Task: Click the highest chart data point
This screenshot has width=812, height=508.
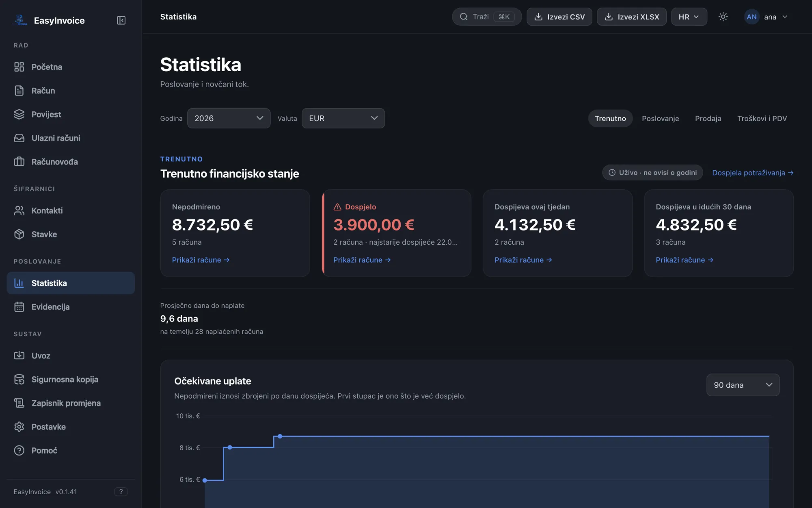Action: coord(280,436)
